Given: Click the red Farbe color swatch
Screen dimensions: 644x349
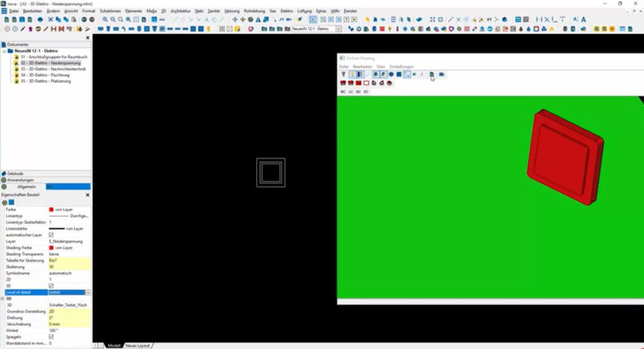Looking at the screenshot, I should coord(52,209).
